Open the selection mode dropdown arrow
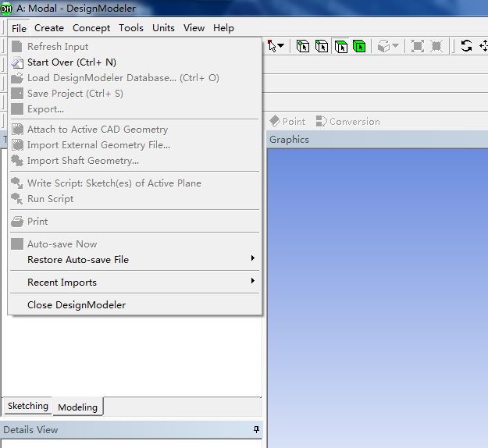Viewport: 488px width, 448px height. coord(280,46)
